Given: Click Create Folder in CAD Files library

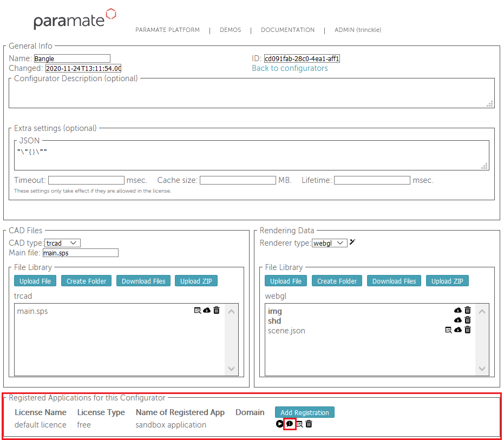Looking at the screenshot, I should (x=86, y=281).
